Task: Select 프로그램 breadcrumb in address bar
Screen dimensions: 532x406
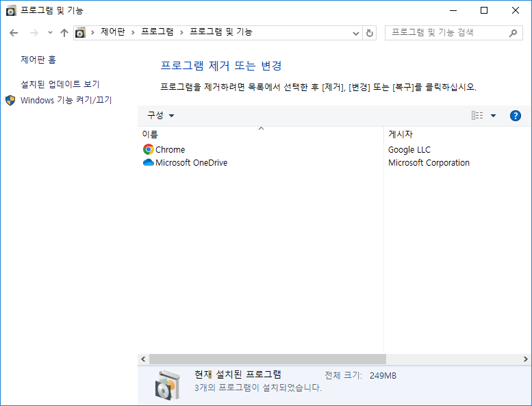Action: point(157,32)
